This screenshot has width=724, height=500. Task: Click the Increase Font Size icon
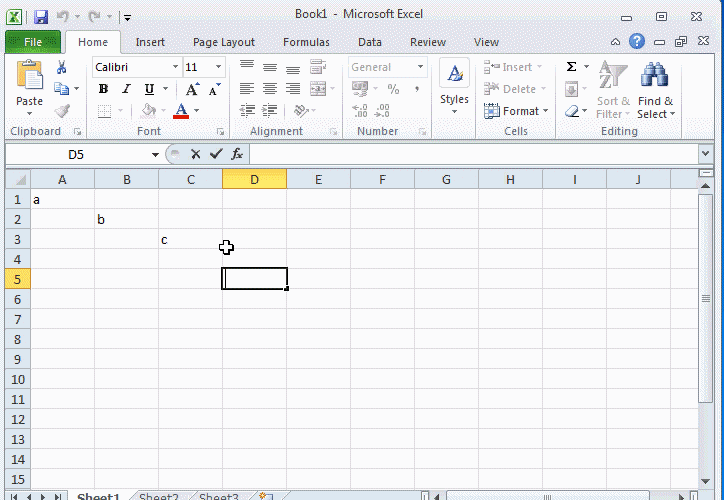pos(195,89)
